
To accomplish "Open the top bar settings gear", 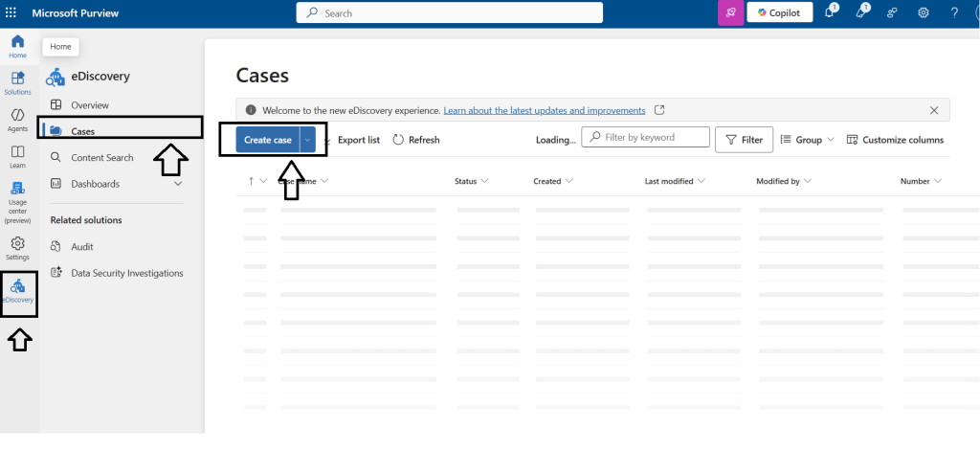I will pos(924,13).
